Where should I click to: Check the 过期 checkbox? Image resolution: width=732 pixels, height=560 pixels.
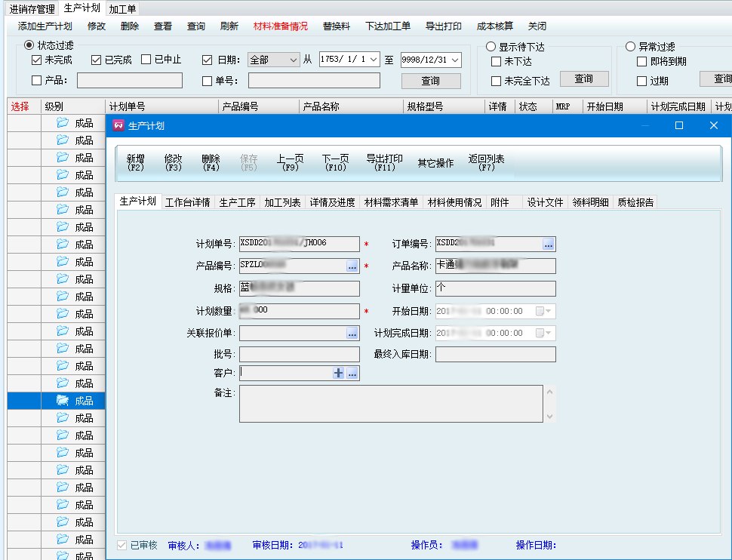pos(642,81)
